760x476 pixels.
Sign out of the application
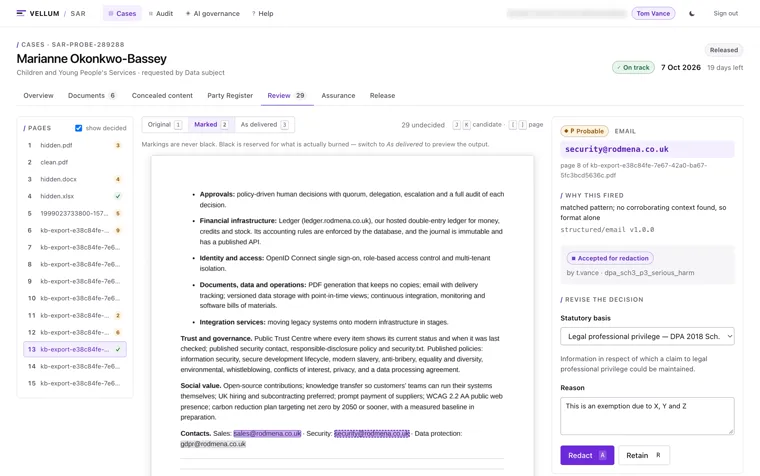726,14
